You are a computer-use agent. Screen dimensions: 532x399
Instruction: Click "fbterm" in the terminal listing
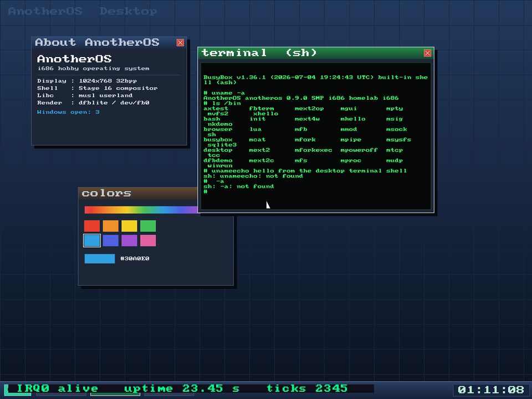point(261,109)
